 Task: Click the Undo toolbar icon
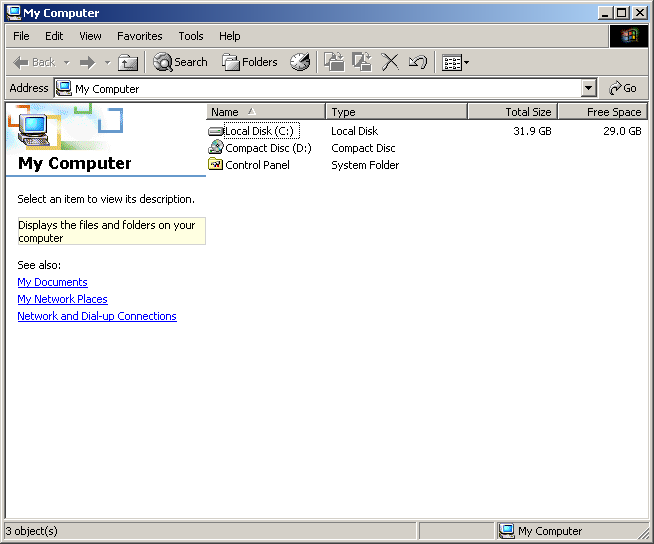pos(418,62)
